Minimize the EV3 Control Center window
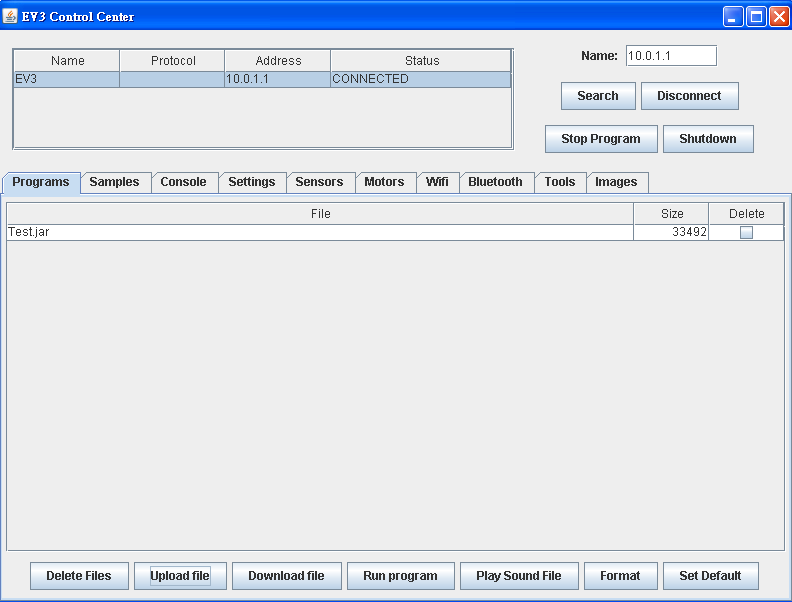 pyautogui.click(x=732, y=17)
